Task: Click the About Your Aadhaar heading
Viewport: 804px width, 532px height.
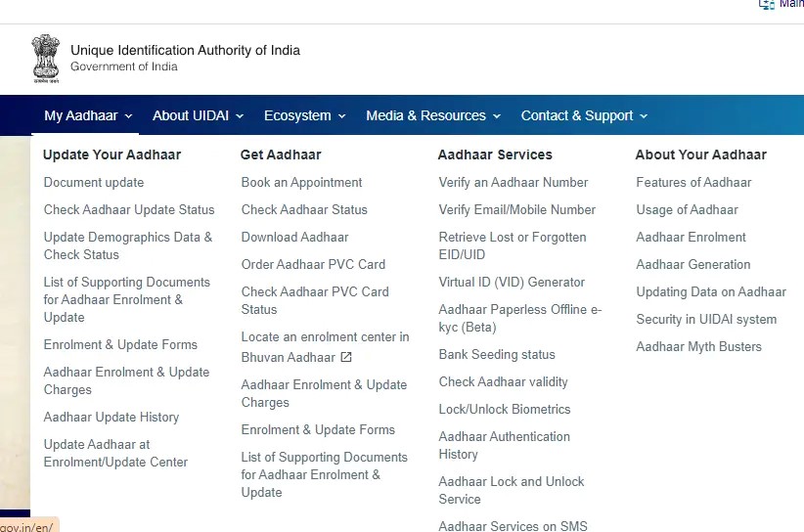Action: tap(701, 155)
